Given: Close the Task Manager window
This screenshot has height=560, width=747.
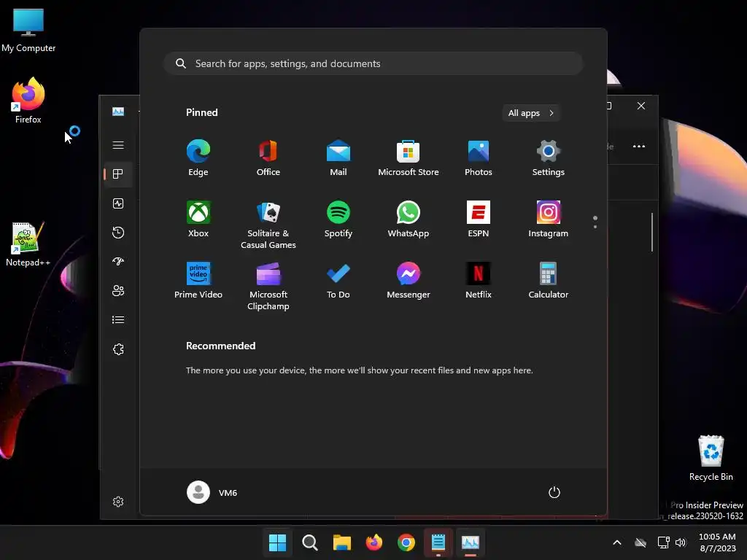Looking at the screenshot, I should tap(641, 106).
